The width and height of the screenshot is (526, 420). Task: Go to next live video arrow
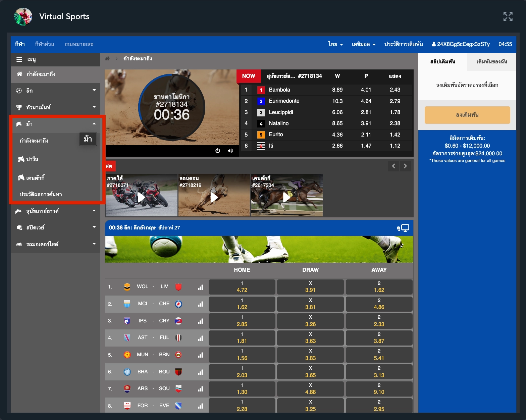[405, 166]
